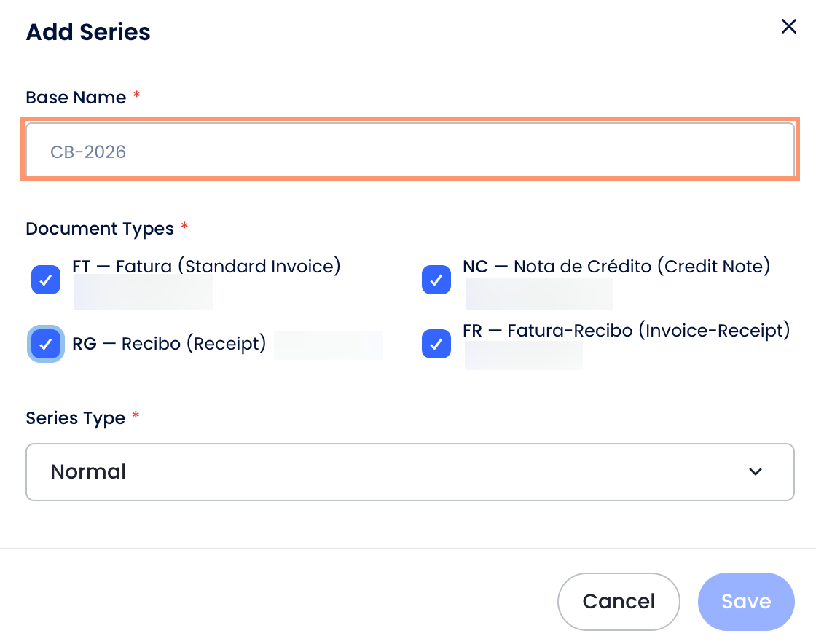Disable the FR Fatura-Recibo checkbox
Screen dimensions: 816x644
point(436,344)
